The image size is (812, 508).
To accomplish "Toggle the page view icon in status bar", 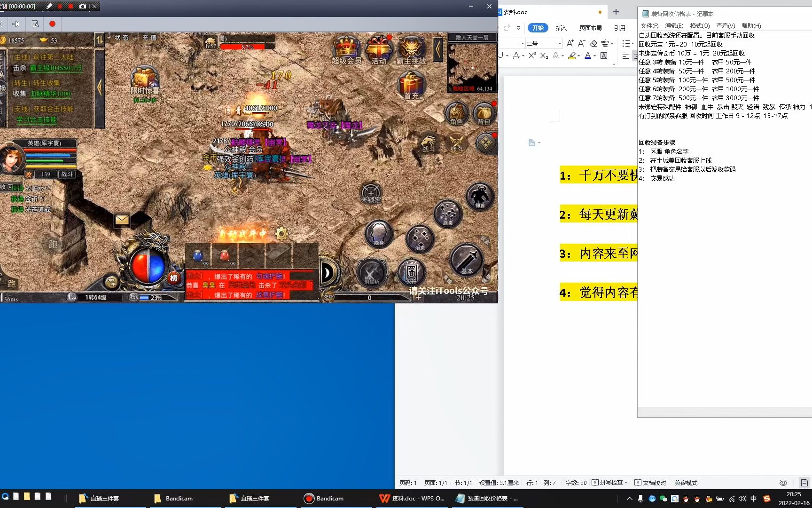I will (x=804, y=483).
